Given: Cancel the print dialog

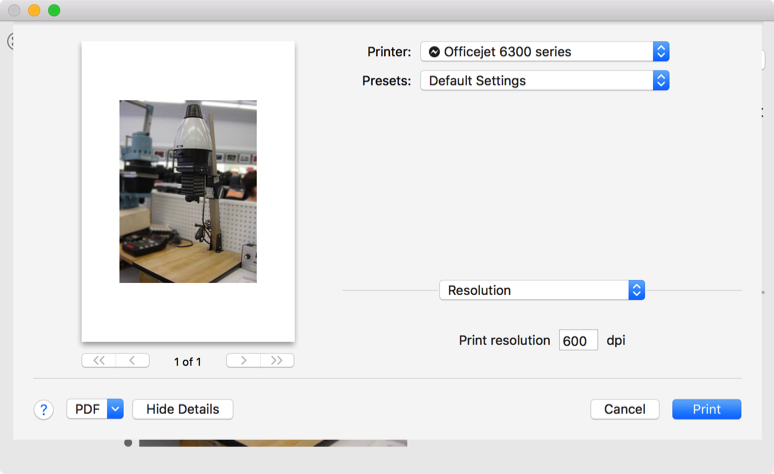Looking at the screenshot, I should click(624, 409).
